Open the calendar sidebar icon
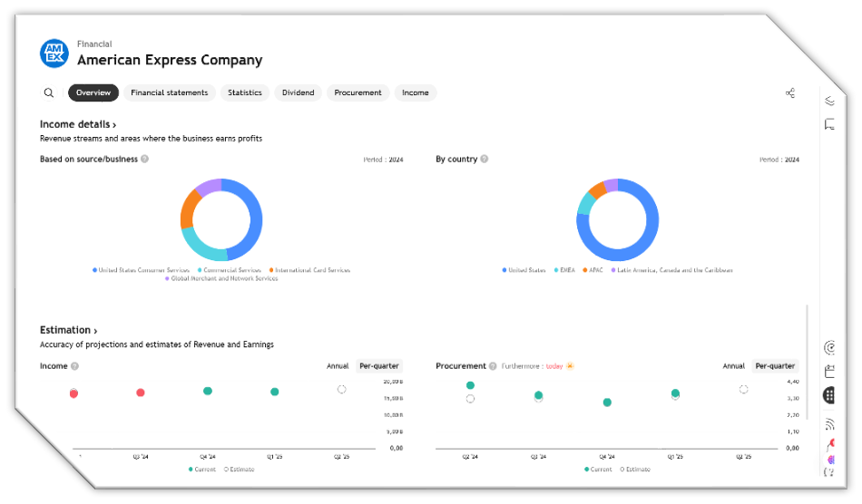The height and width of the screenshot is (504, 862). 829,372
